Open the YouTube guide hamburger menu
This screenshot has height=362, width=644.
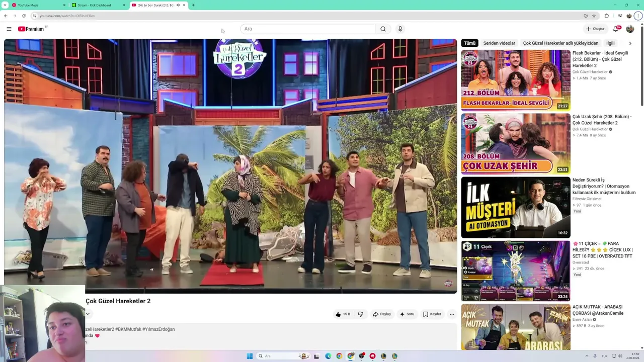pos(9,29)
